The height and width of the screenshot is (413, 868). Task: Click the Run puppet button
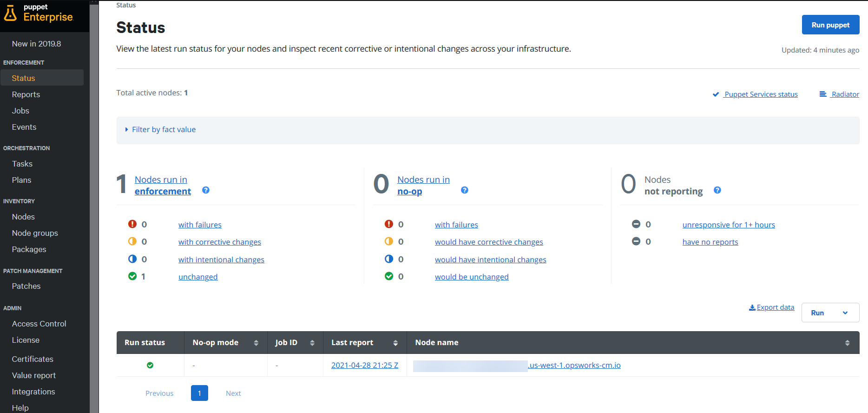pyautogui.click(x=830, y=25)
